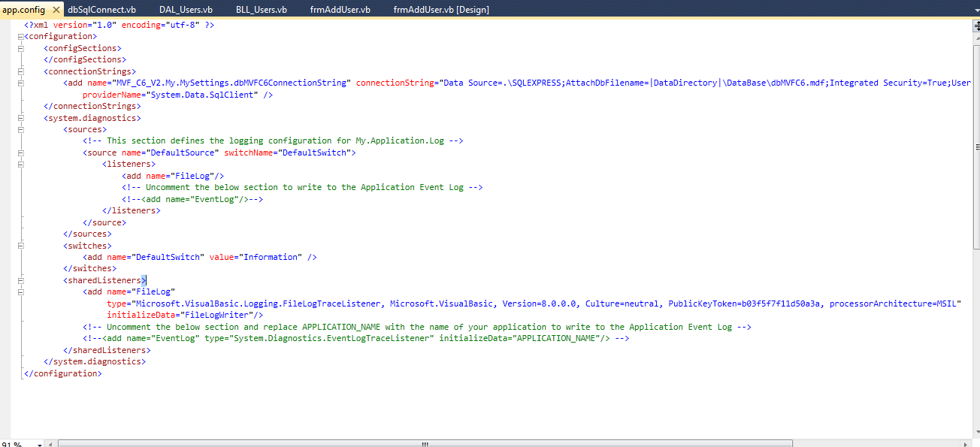
Task: Click the closing </sources> tag
Action: (x=87, y=234)
